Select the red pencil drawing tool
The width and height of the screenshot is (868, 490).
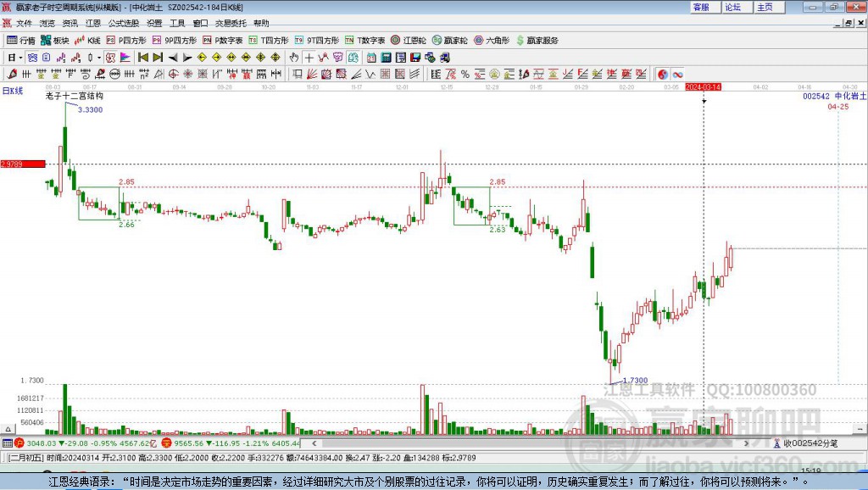point(12,75)
